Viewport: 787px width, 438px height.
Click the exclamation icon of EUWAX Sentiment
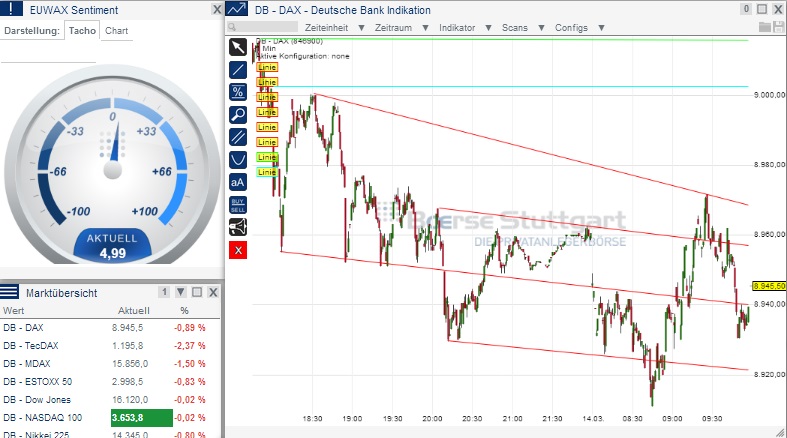point(11,9)
